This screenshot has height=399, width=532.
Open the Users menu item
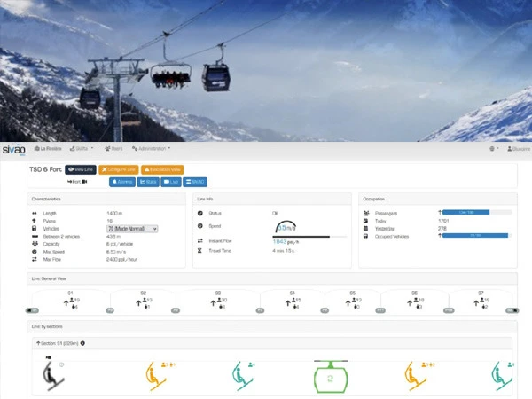pyautogui.click(x=113, y=149)
